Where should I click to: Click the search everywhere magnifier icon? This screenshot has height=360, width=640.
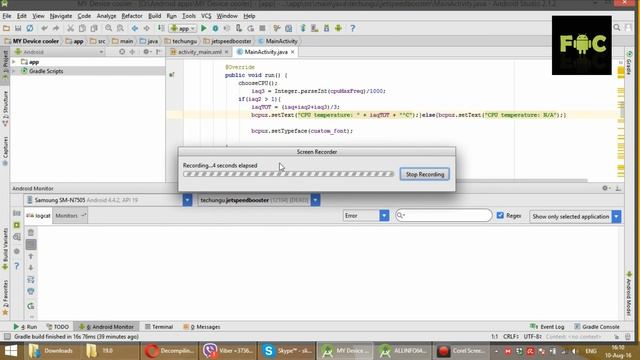point(617,28)
